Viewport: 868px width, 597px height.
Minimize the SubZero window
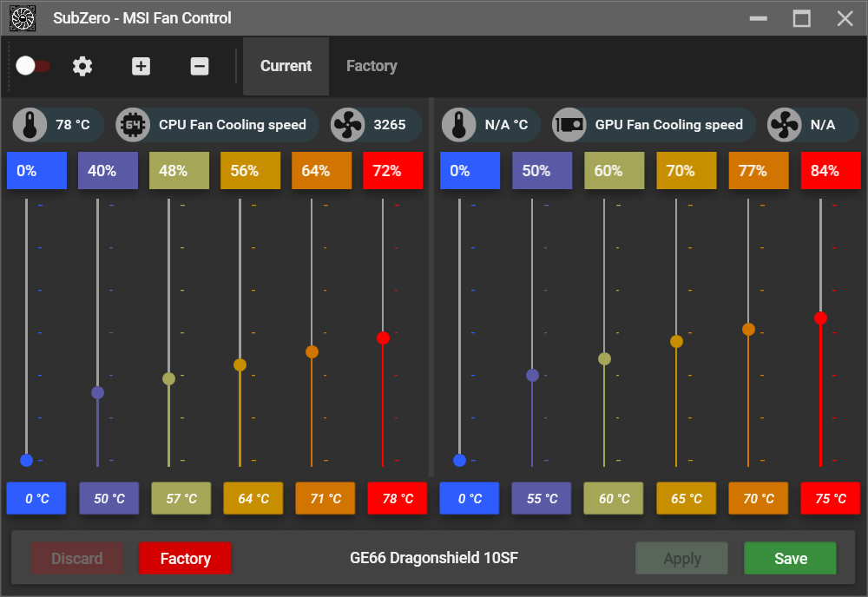[758, 18]
